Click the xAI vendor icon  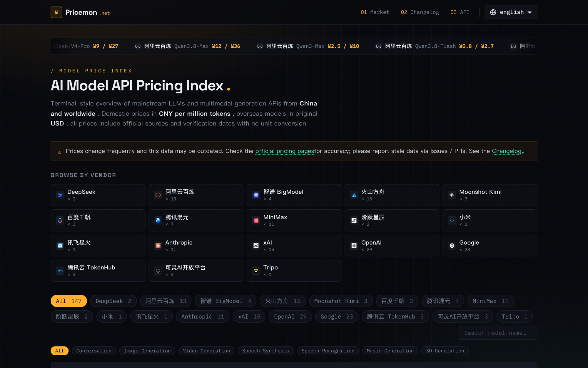256,246
